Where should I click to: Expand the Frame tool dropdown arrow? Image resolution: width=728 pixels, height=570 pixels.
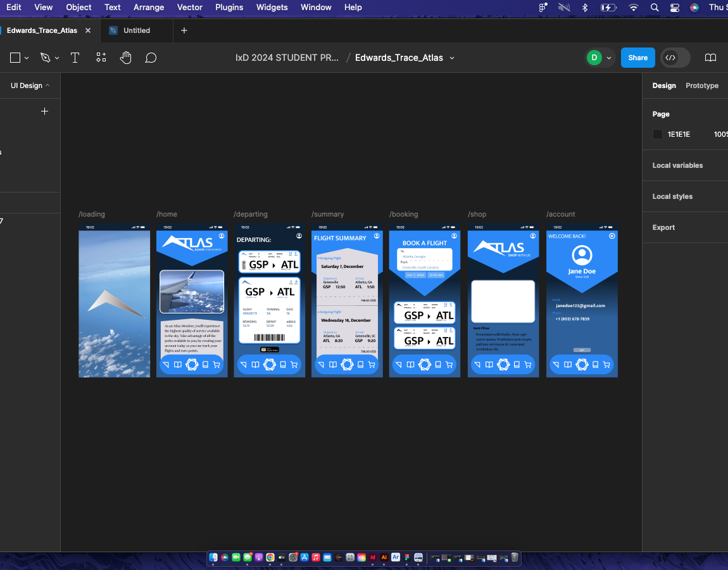pos(27,58)
